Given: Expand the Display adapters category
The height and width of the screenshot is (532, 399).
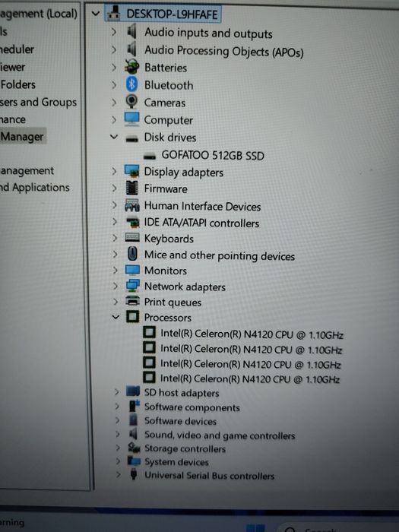Looking at the screenshot, I should coord(114,171).
